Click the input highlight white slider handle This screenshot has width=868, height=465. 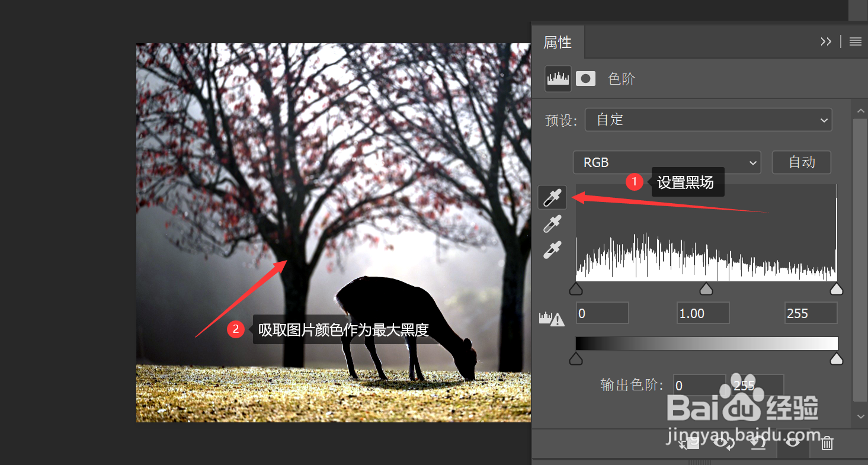[837, 288]
